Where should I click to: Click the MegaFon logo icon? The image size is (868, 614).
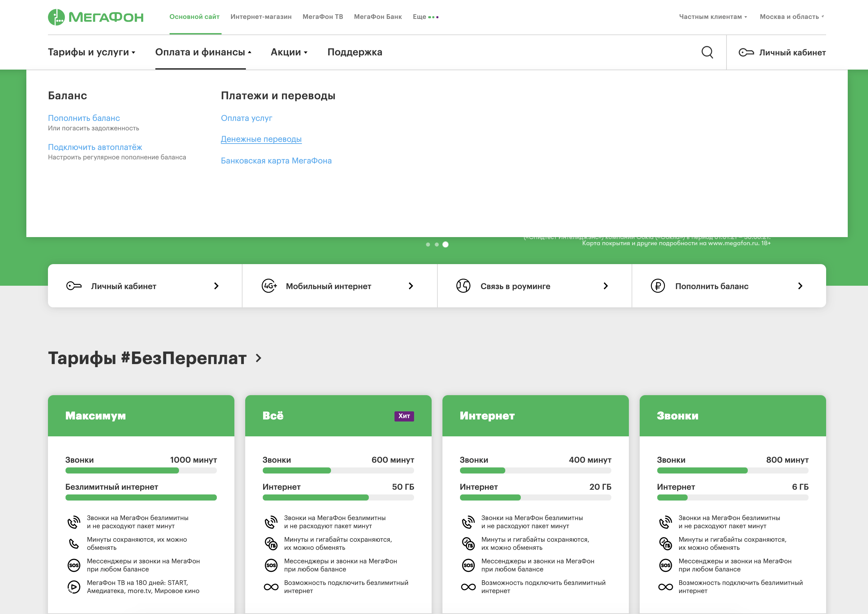[x=56, y=17]
